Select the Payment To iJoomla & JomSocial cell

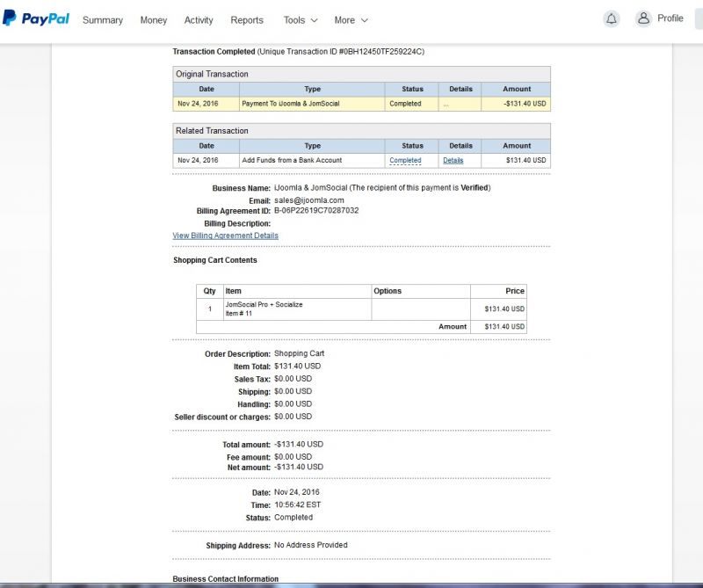click(312, 104)
